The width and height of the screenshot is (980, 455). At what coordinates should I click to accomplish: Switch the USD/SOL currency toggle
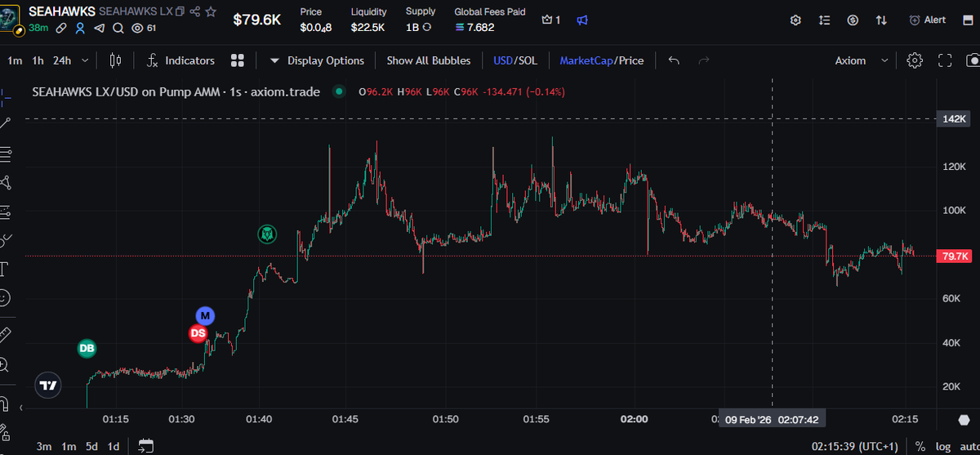[x=515, y=60]
